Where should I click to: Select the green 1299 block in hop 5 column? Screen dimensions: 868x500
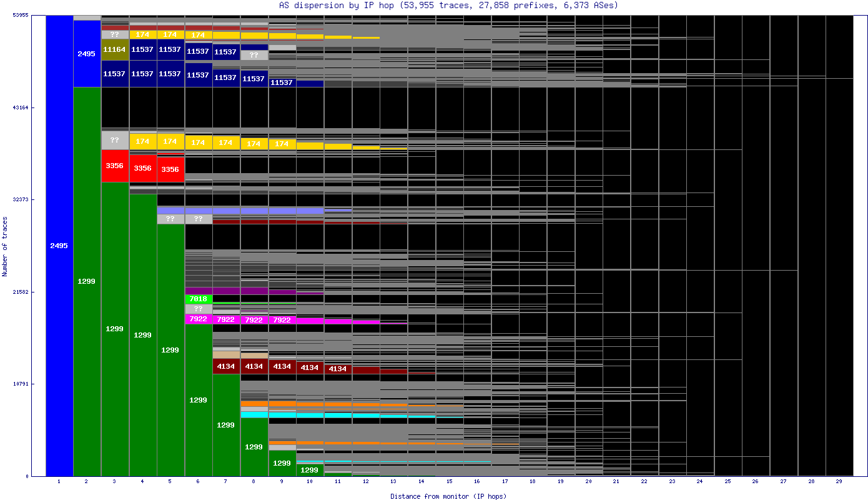[170, 350]
